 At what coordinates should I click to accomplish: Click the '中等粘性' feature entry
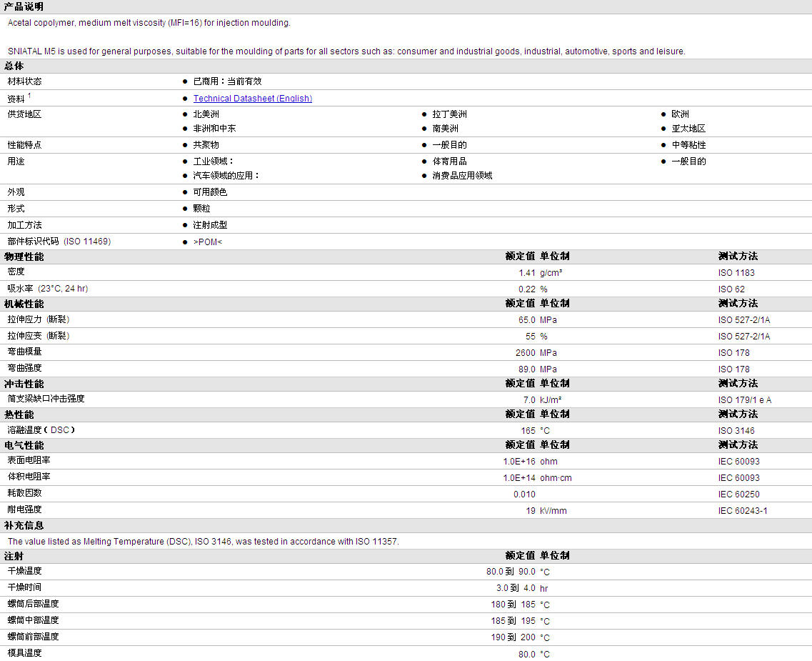coord(688,145)
